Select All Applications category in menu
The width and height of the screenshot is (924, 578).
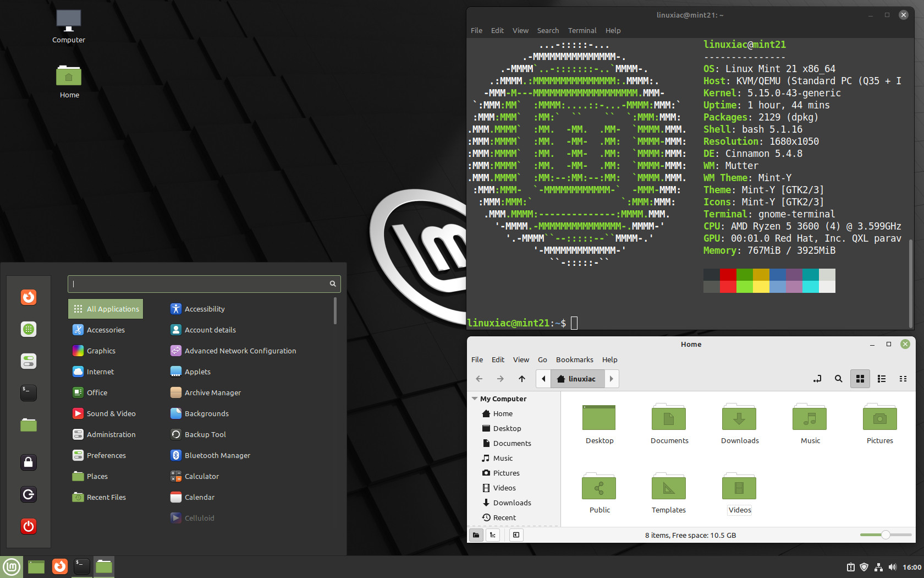pyautogui.click(x=106, y=309)
